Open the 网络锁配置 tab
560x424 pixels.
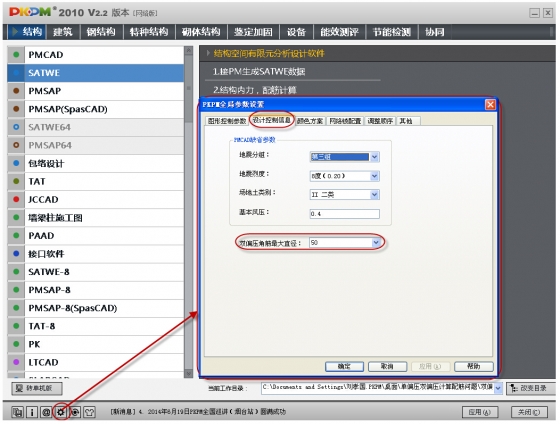345,121
